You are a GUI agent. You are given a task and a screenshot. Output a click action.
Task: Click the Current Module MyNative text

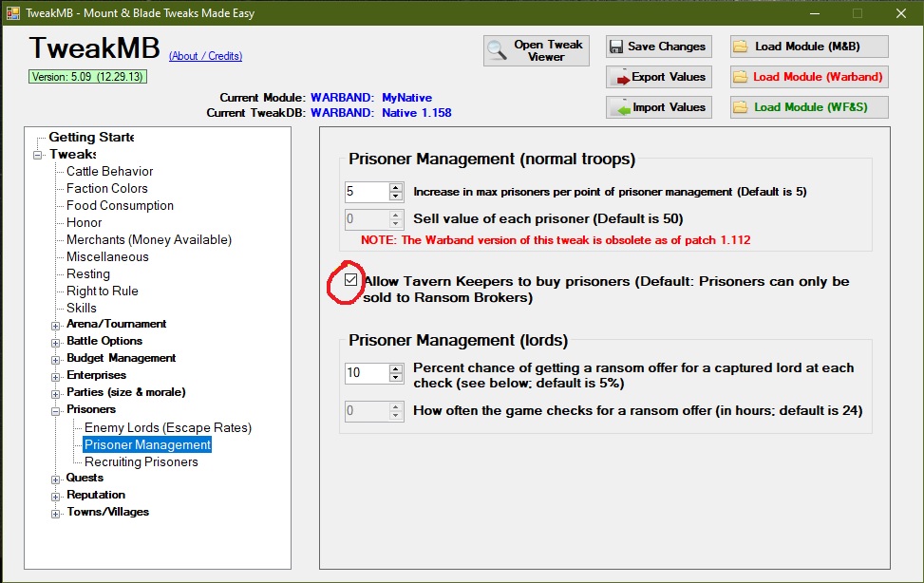[x=406, y=98]
